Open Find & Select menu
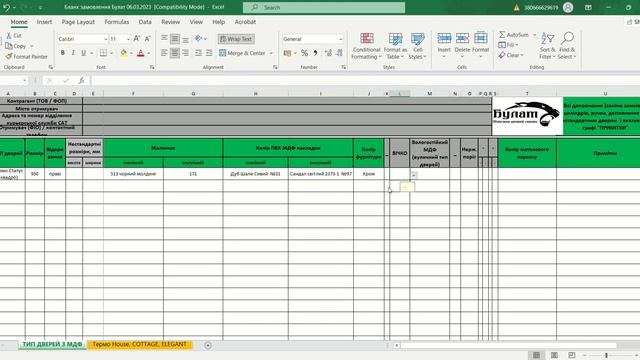Image resolution: width=640 pixels, height=360 pixels. click(567, 46)
